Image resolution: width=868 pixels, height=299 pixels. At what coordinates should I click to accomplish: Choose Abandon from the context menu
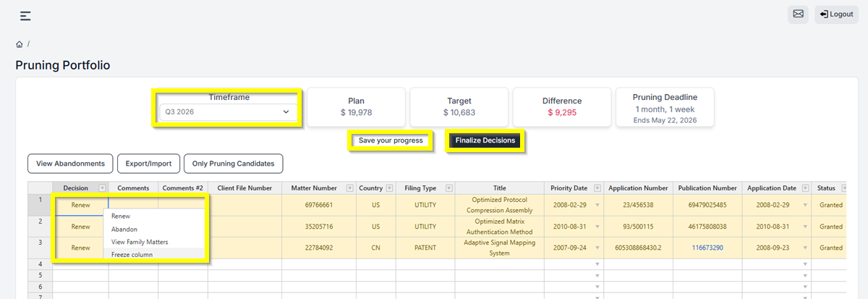click(124, 229)
